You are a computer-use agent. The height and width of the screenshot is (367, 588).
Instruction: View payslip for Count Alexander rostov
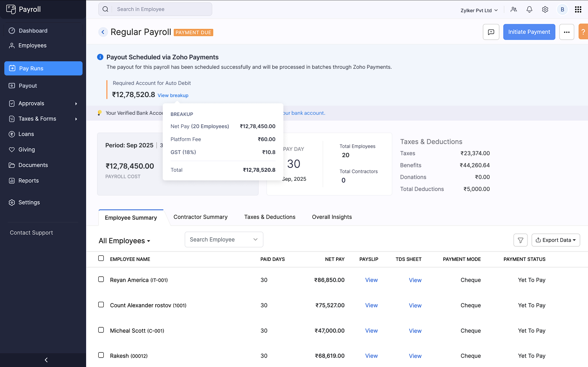click(371, 305)
